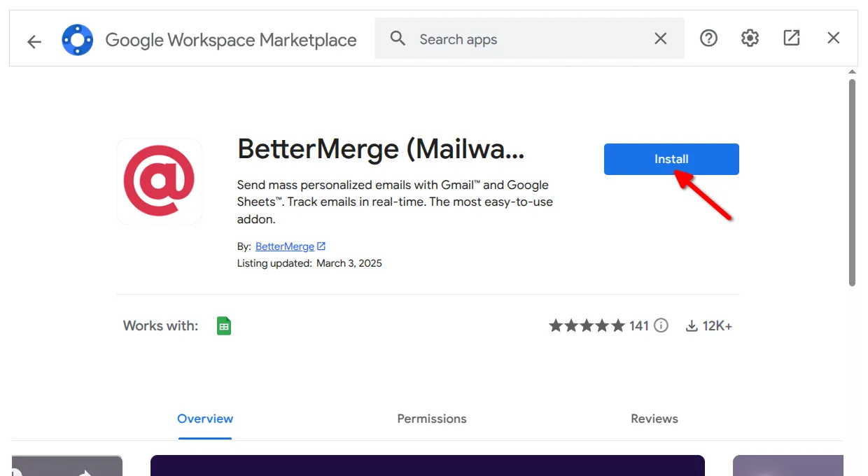Image resolution: width=868 pixels, height=476 pixels.
Task: Open the Help question mark icon
Action: (x=708, y=38)
